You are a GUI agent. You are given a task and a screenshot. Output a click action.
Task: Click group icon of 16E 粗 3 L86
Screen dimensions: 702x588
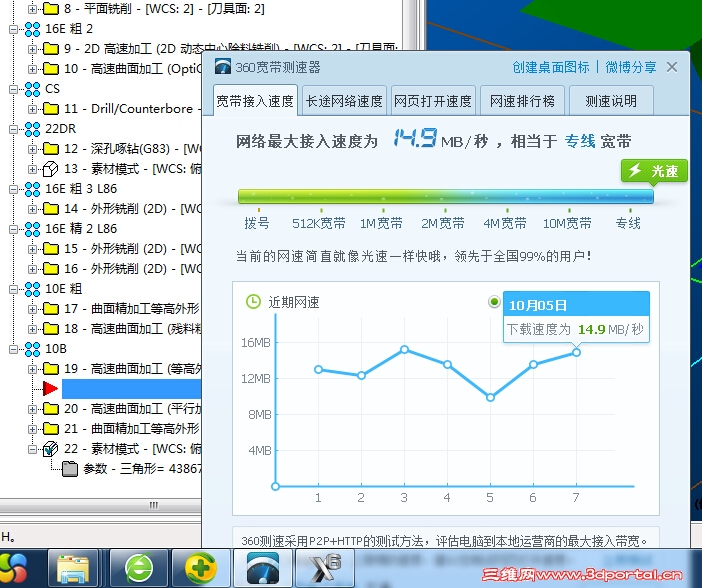32,189
